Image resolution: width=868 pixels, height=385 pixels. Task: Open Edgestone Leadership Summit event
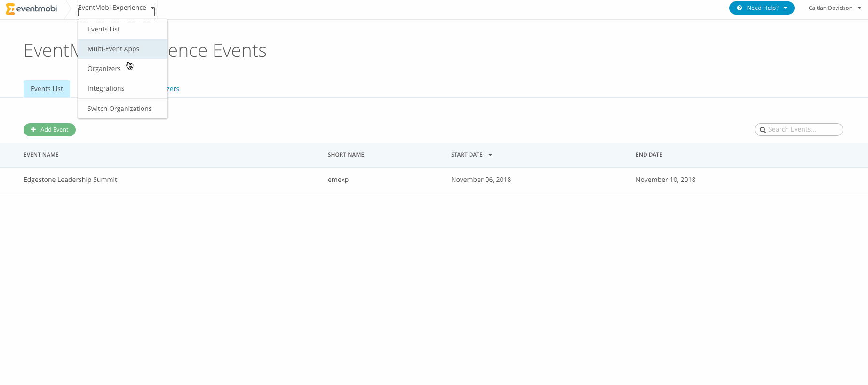(x=70, y=180)
